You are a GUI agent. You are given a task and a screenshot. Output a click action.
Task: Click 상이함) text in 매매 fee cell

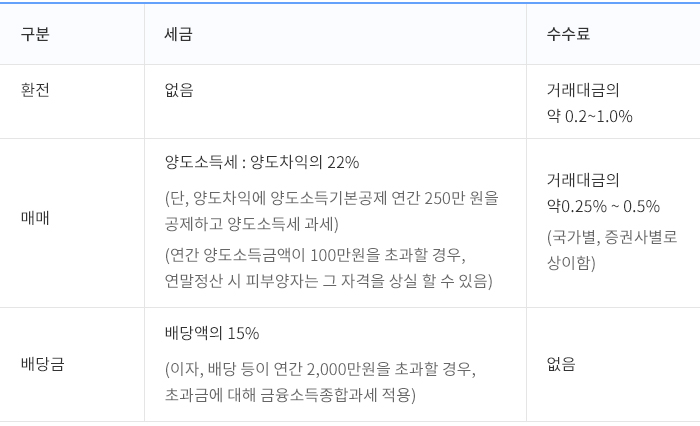[571, 263]
